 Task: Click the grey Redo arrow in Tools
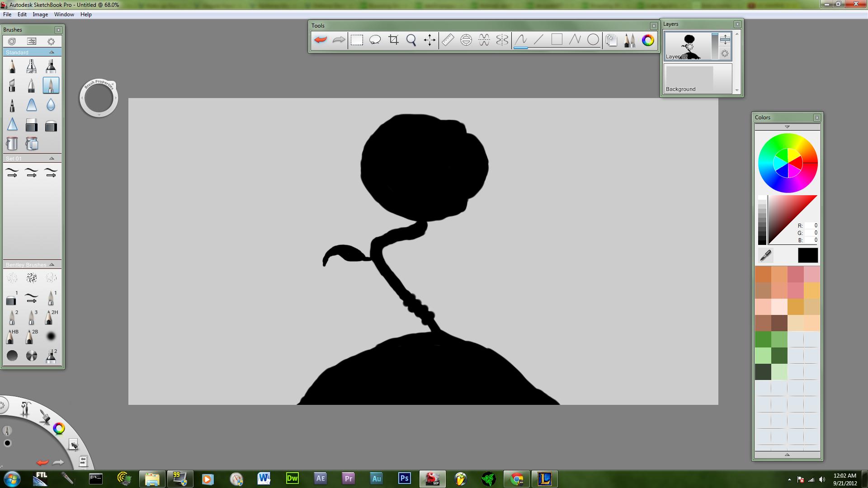click(x=339, y=40)
